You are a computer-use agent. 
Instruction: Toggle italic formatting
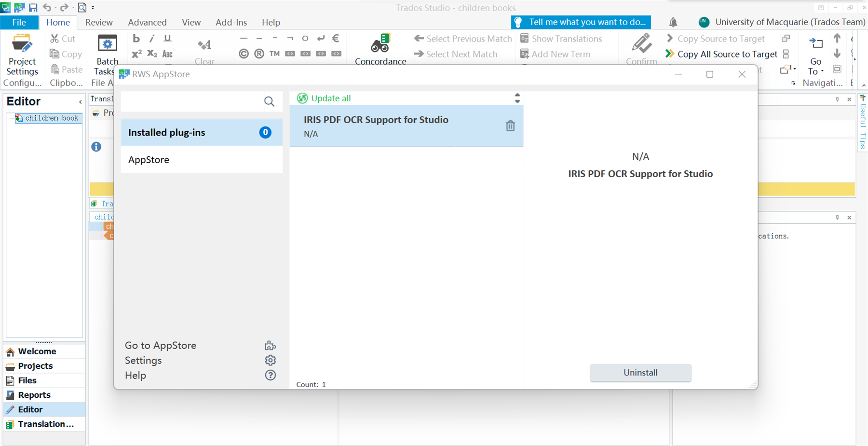[152, 39]
